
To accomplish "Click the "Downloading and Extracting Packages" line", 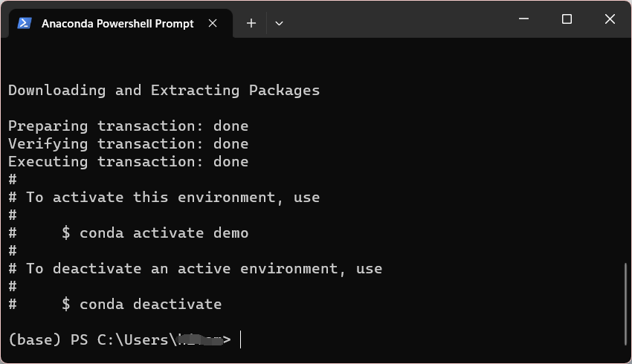I will [164, 90].
